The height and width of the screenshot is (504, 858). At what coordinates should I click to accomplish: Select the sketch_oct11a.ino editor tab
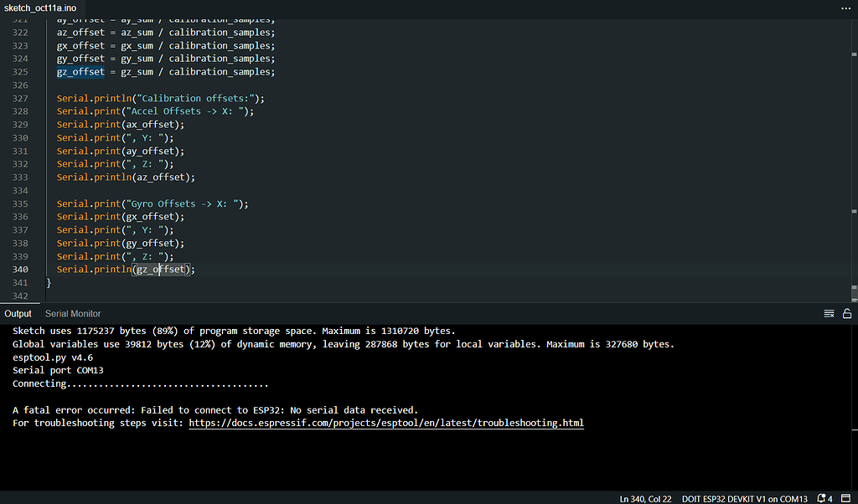40,8
